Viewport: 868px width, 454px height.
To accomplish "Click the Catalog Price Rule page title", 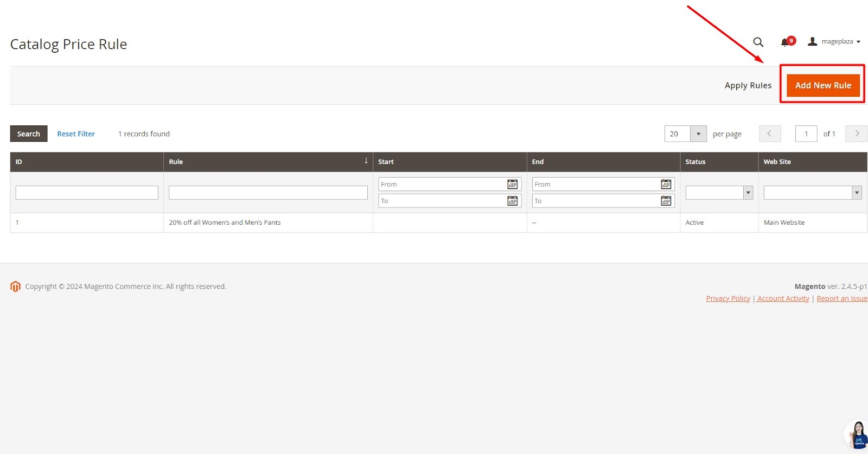I will coord(68,44).
